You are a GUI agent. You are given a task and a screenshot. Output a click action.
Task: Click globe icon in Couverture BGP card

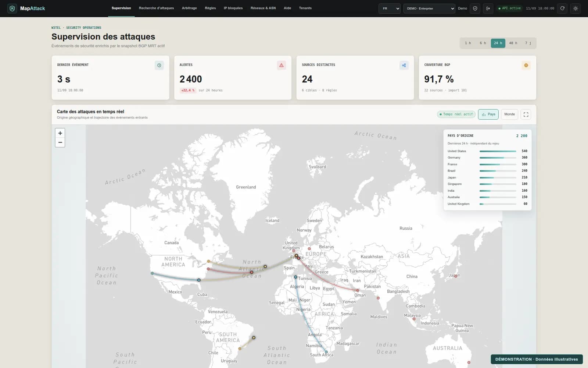[x=526, y=65]
